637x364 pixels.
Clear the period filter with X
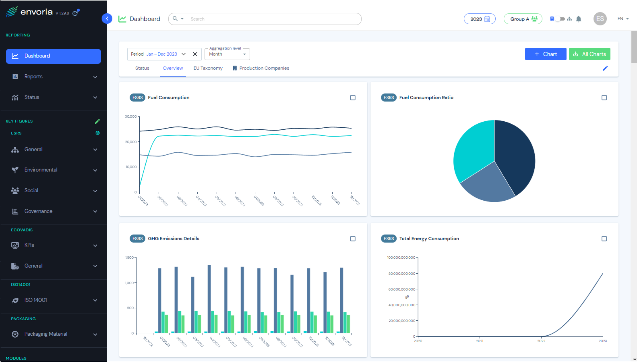pyautogui.click(x=195, y=54)
